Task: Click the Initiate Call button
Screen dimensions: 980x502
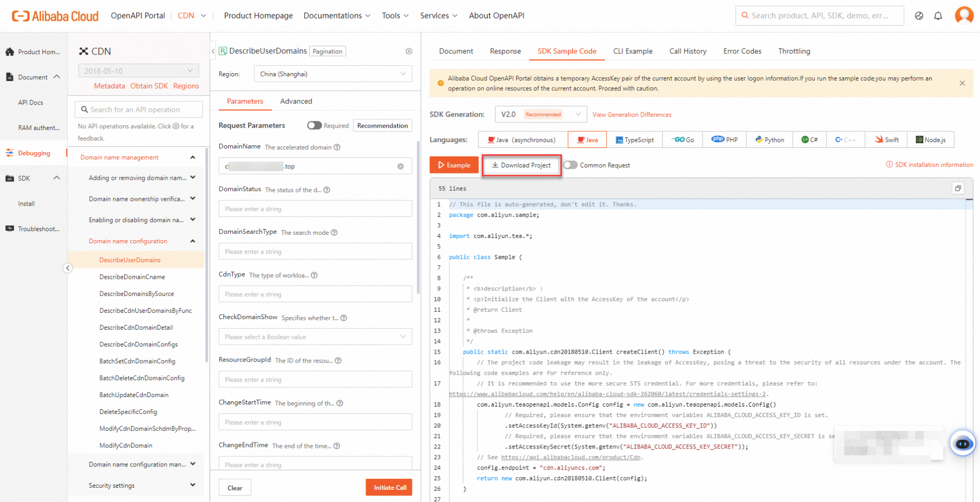Action: 389,488
